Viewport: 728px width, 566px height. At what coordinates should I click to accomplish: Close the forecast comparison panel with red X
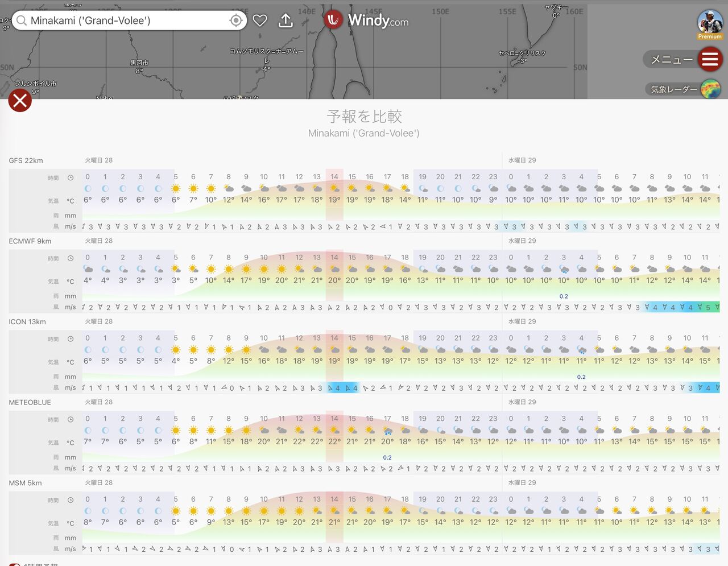(x=20, y=101)
